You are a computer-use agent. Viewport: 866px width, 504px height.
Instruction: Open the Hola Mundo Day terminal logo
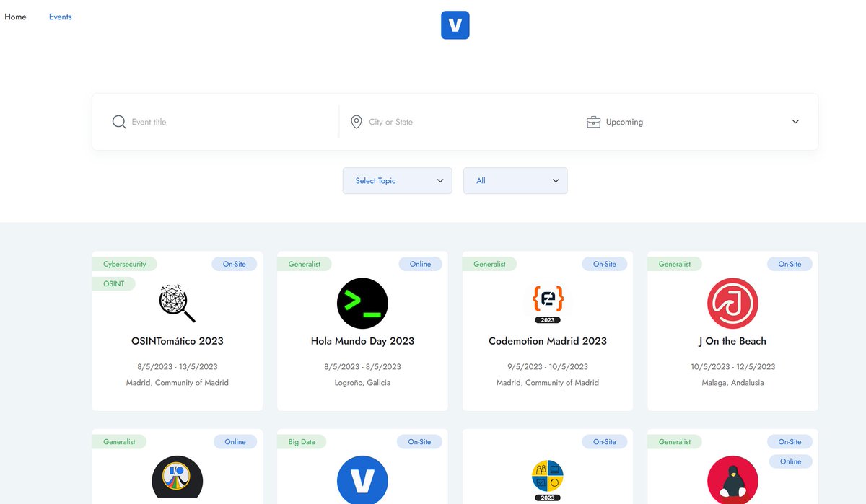click(x=362, y=304)
